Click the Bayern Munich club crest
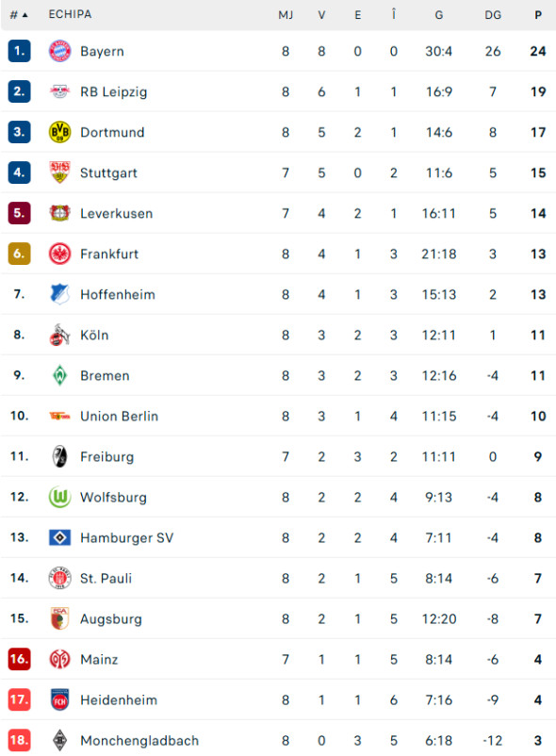This screenshot has height=756, width=556. [x=58, y=51]
